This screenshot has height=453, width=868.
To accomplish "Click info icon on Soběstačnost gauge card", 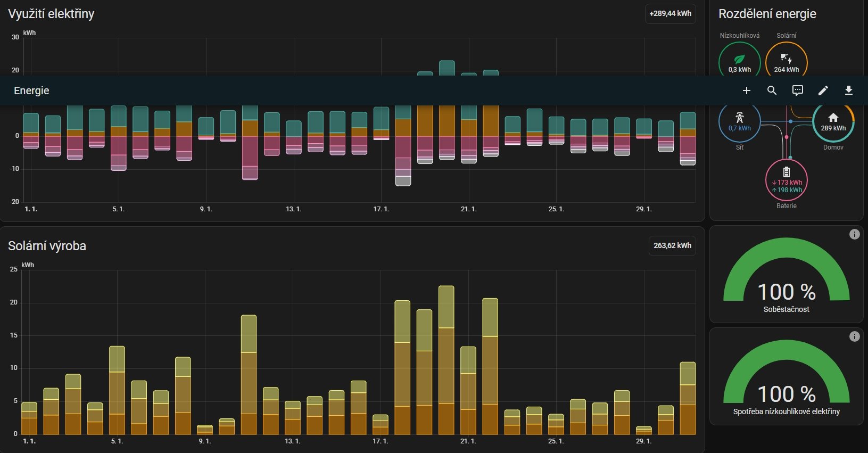I will [854, 234].
